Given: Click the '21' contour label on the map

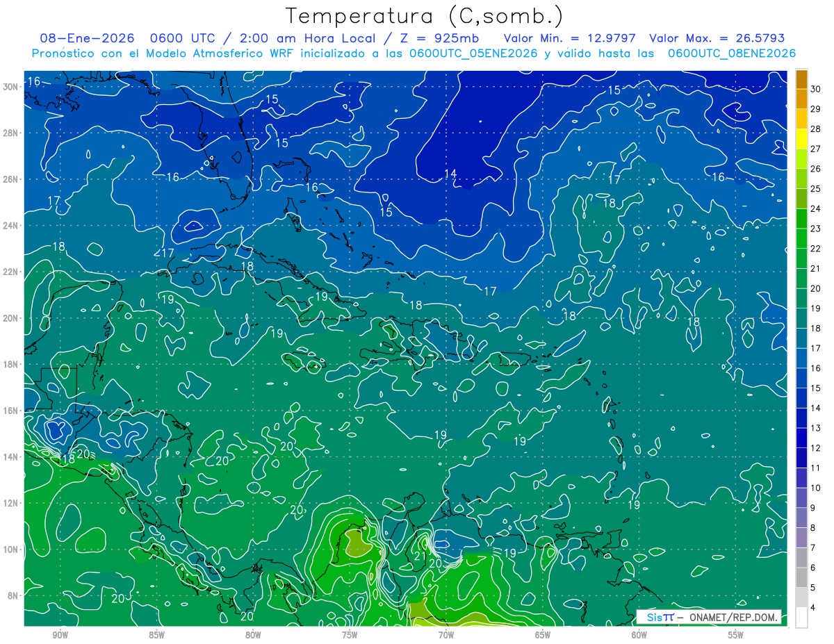Looking at the screenshot, I should pyautogui.click(x=420, y=555).
